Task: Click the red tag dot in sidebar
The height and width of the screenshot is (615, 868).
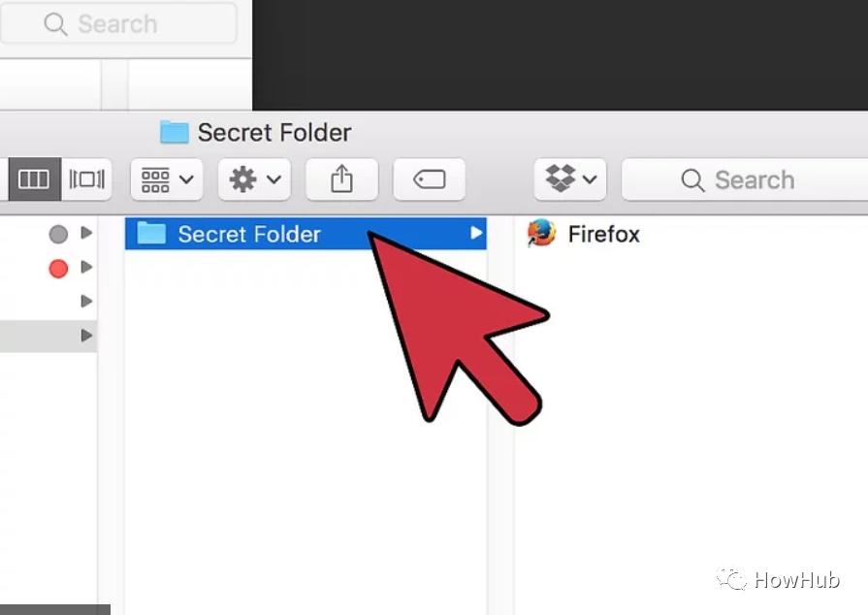Action: pos(58,269)
